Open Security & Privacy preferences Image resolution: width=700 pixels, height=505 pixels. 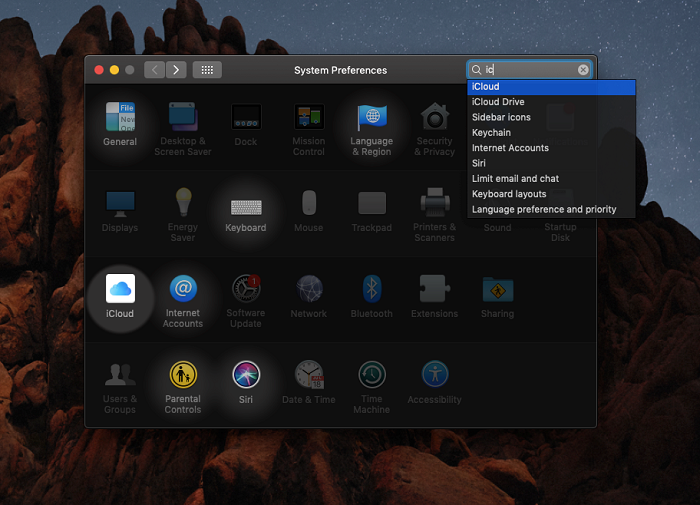(435, 119)
